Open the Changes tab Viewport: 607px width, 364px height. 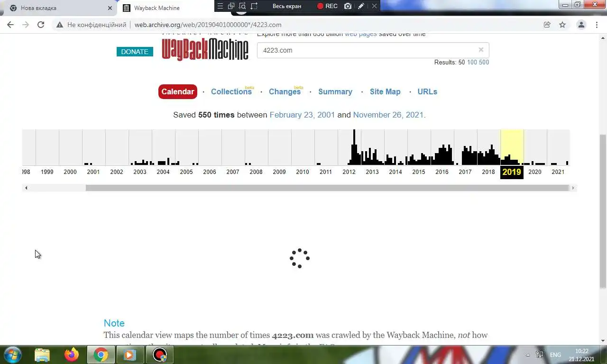[x=285, y=91]
